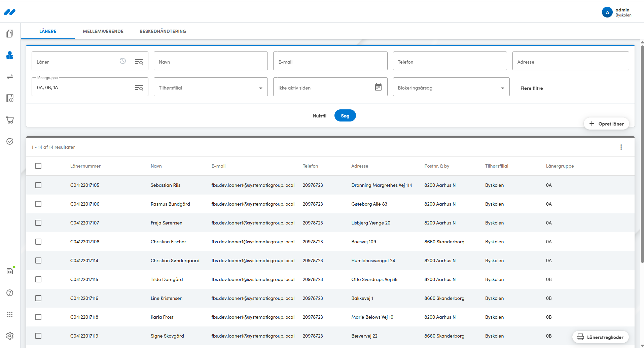Open the materials (books) sidebar icon
The width and height of the screenshot is (644, 348).
pos(10,34)
